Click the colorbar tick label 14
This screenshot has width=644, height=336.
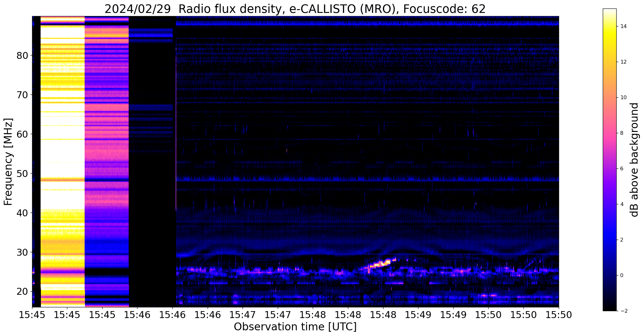[623, 26]
